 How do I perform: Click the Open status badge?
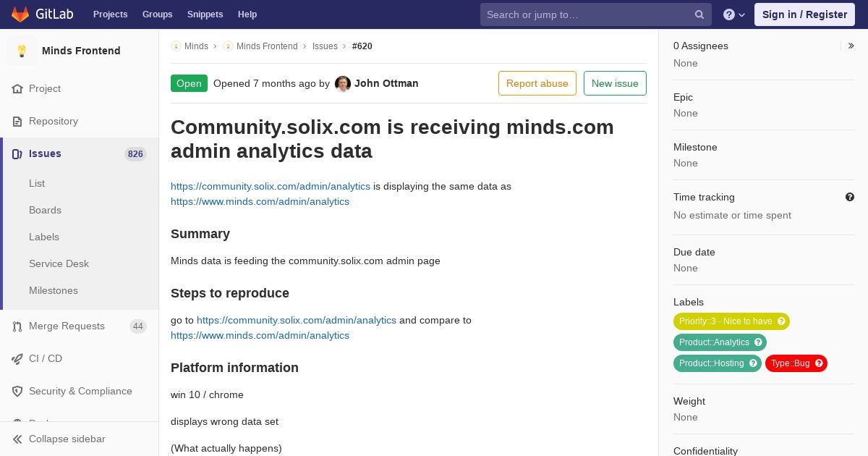[189, 83]
